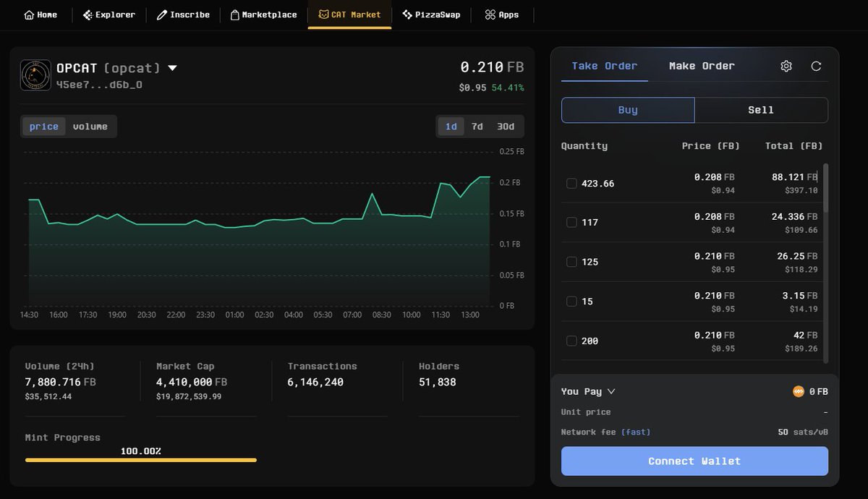Open PizzaSwap from the navigation
Image resolution: width=868 pixels, height=499 pixels.
pyautogui.click(x=431, y=14)
